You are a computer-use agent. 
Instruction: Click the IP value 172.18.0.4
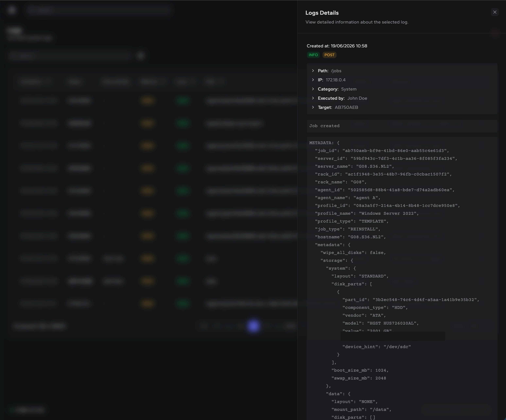(336, 80)
